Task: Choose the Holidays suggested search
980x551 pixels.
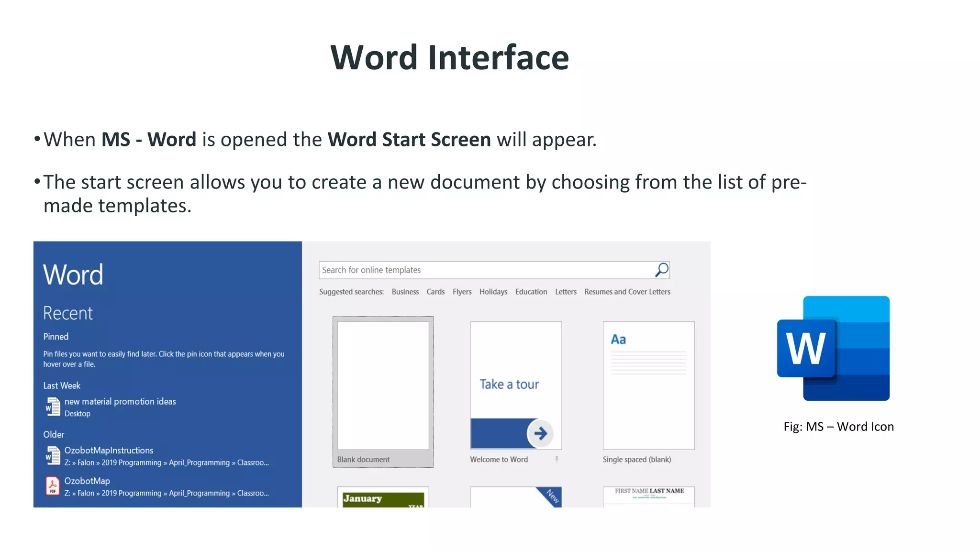Action: [493, 292]
